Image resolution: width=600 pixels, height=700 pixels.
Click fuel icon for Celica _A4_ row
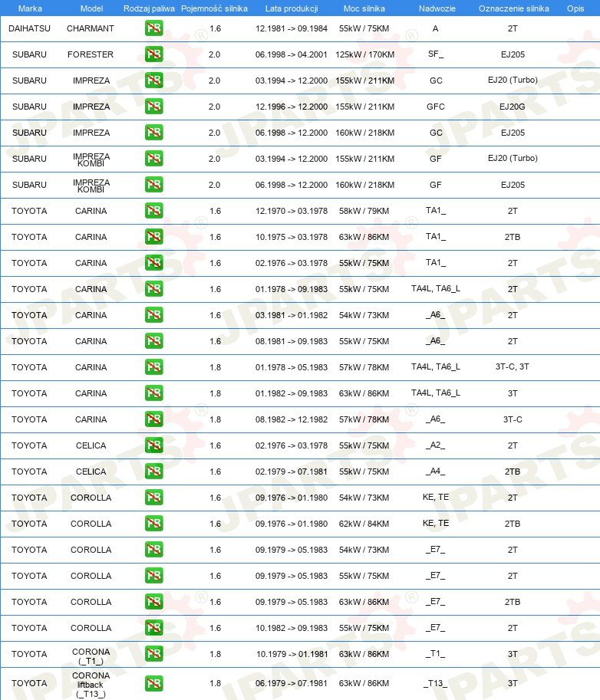[x=153, y=471]
